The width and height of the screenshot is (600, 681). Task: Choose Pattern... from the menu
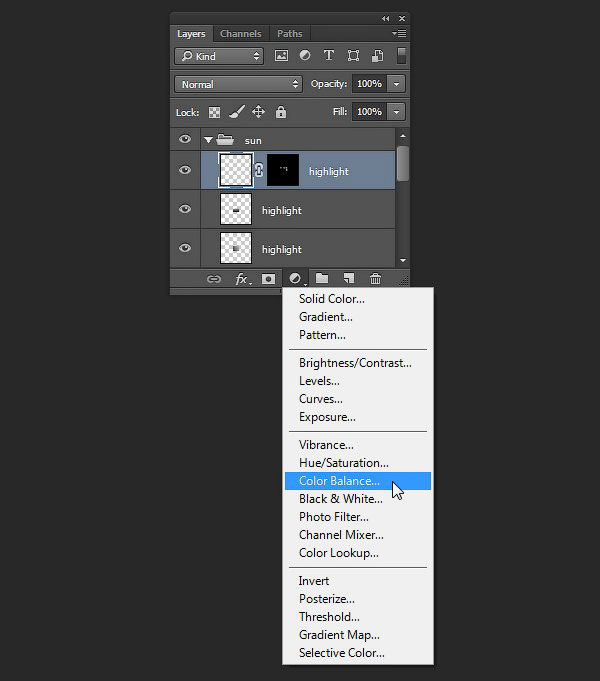click(x=358, y=335)
